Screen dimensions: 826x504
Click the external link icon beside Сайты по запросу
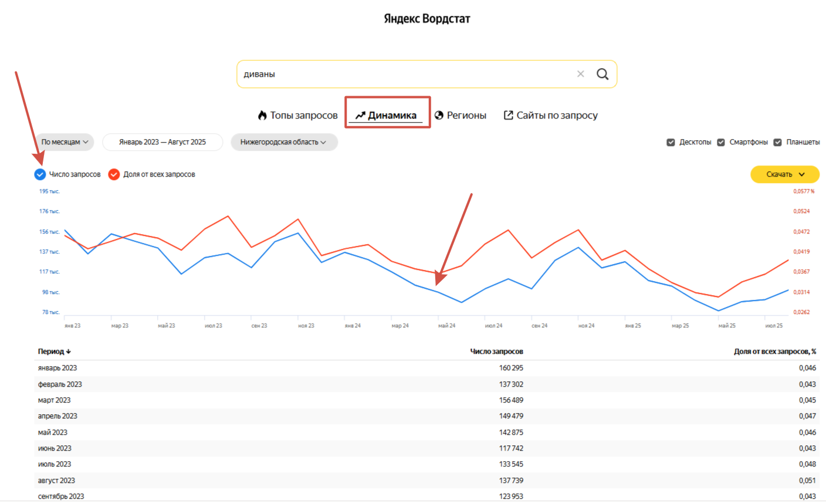tap(508, 115)
